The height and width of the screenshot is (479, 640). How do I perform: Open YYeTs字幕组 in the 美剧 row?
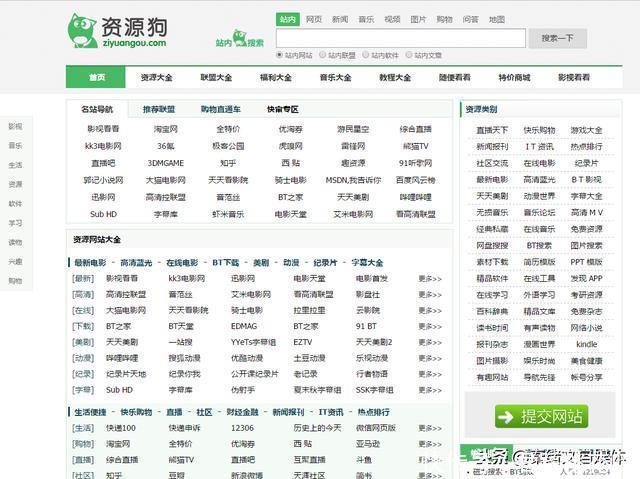coord(253,342)
